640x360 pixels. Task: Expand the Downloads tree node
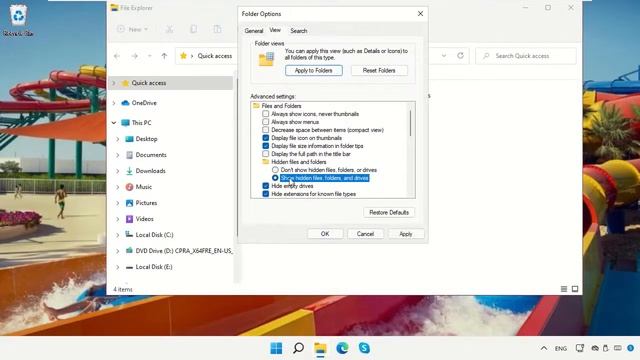click(118, 171)
